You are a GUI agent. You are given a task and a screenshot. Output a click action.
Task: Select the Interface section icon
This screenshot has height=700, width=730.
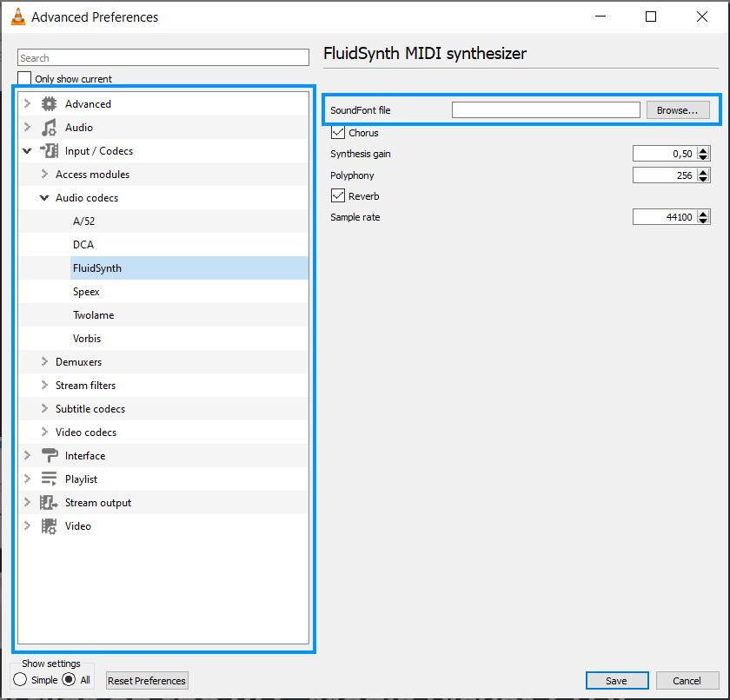49,455
